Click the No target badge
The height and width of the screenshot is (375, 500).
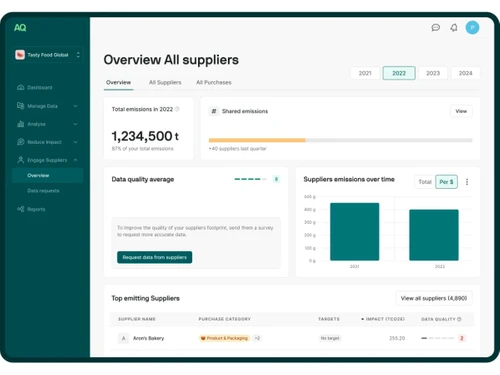click(x=330, y=338)
